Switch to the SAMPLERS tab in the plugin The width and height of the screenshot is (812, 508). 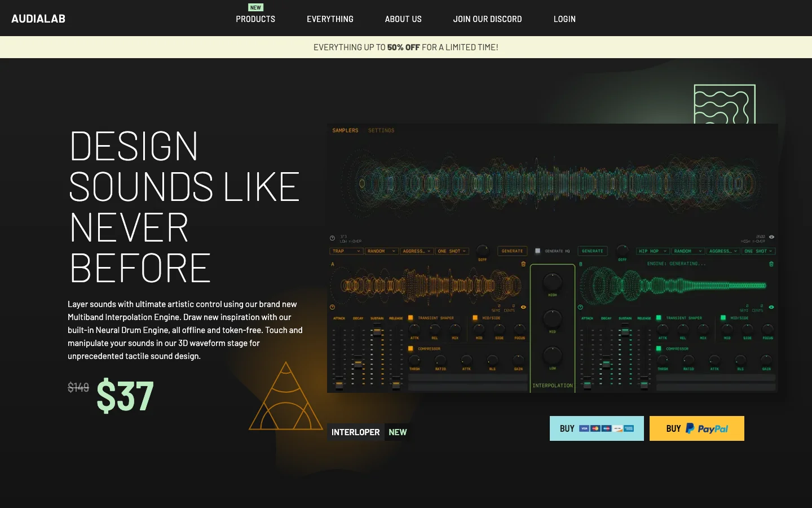pyautogui.click(x=345, y=130)
